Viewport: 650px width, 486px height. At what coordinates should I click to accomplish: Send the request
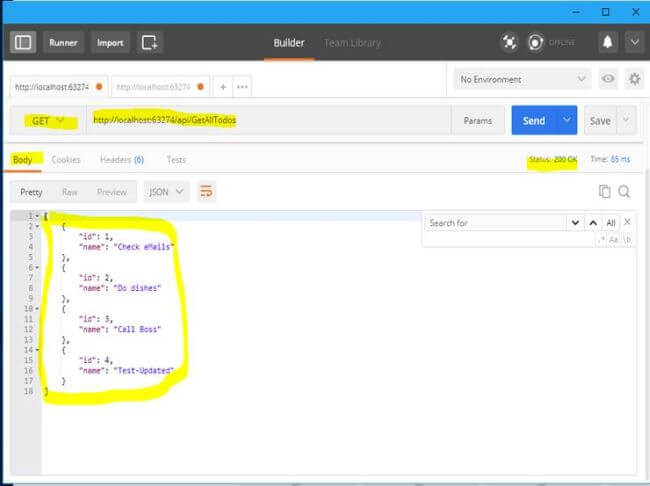pos(534,120)
